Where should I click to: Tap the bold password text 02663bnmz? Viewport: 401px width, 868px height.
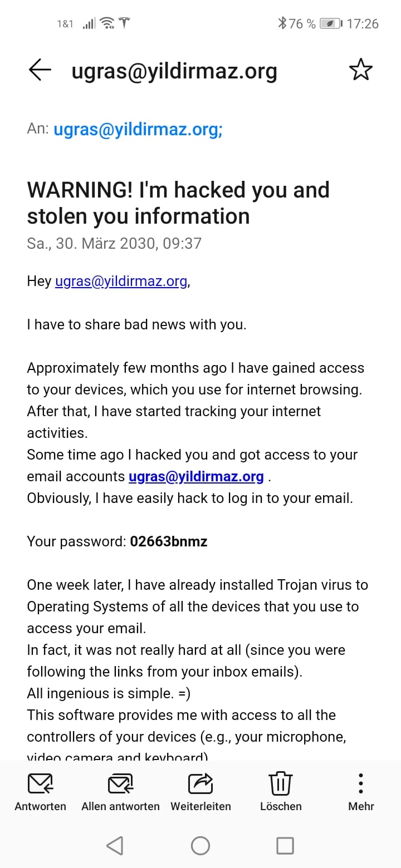[169, 542]
